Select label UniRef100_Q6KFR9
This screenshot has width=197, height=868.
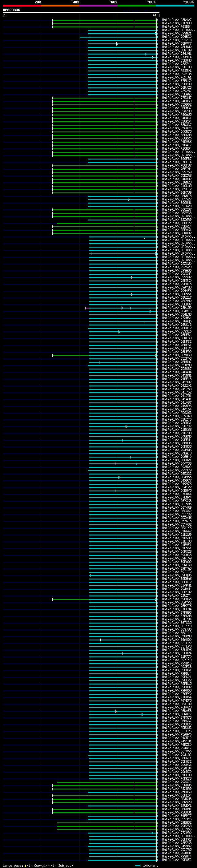pyautogui.click(x=176, y=352)
